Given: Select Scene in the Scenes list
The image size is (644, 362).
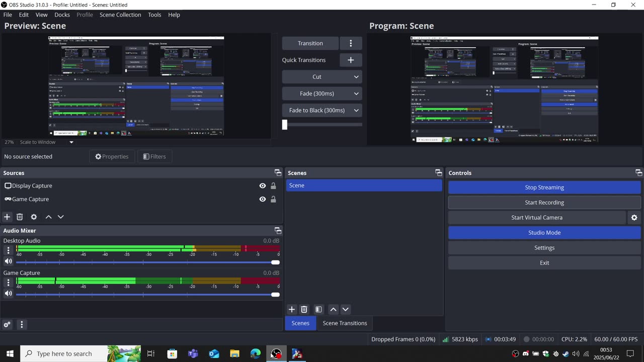Looking at the screenshot, I should tap(364, 186).
